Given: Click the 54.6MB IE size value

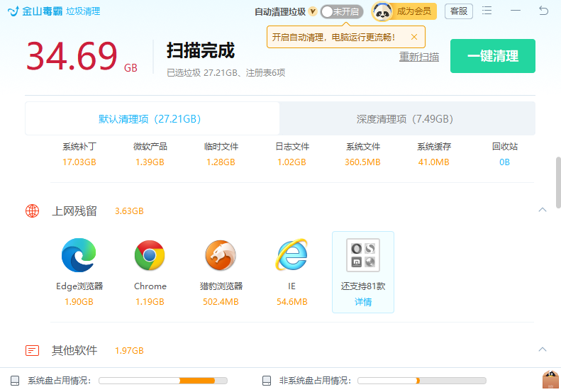Looking at the screenshot, I should point(291,302).
